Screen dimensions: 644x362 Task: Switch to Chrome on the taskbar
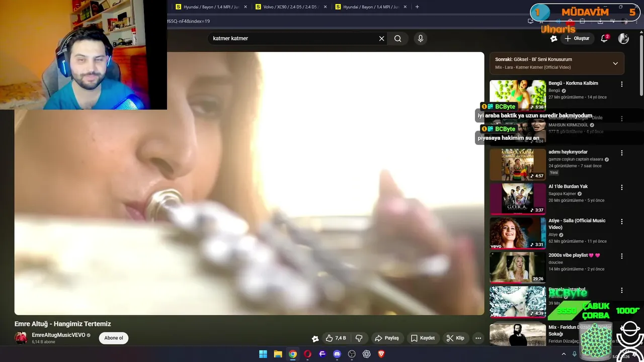click(293, 354)
